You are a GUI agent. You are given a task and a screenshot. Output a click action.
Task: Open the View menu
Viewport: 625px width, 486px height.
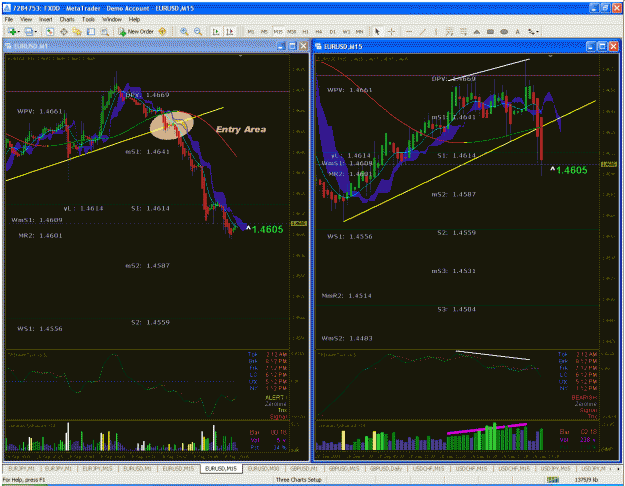[x=26, y=19]
